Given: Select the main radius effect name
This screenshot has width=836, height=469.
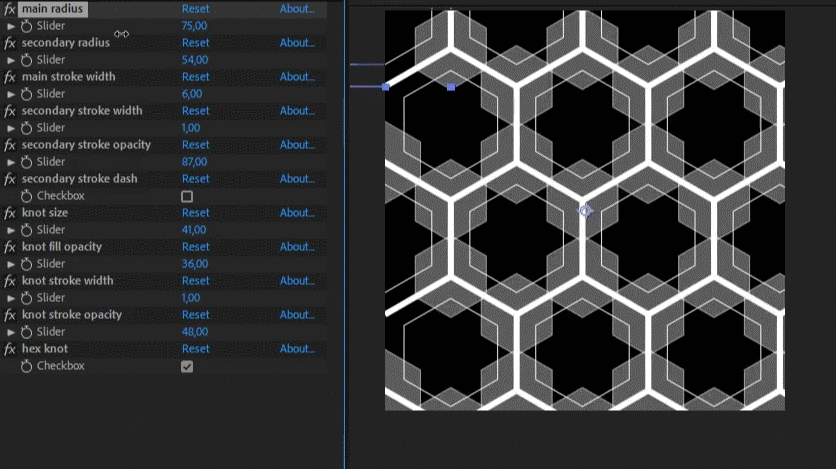Looking at the screenshot, I should coord(52,9).
